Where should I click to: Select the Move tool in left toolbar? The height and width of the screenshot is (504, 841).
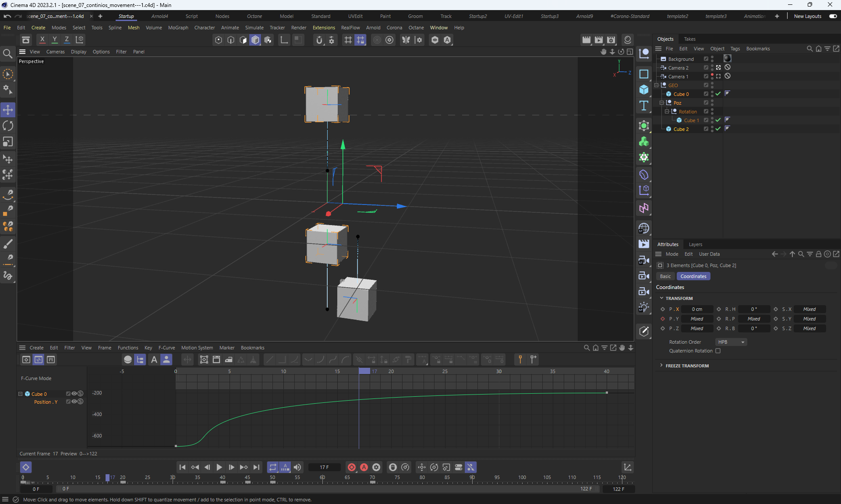click(x=8, y=109)
